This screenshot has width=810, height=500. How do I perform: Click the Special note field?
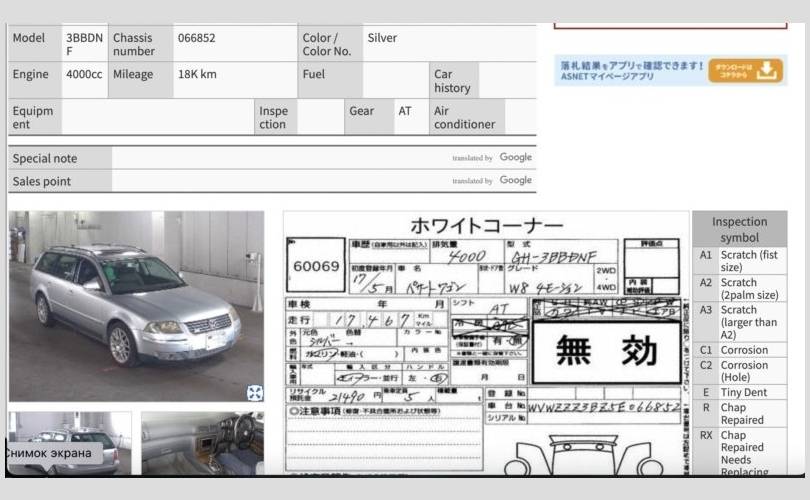280,158
